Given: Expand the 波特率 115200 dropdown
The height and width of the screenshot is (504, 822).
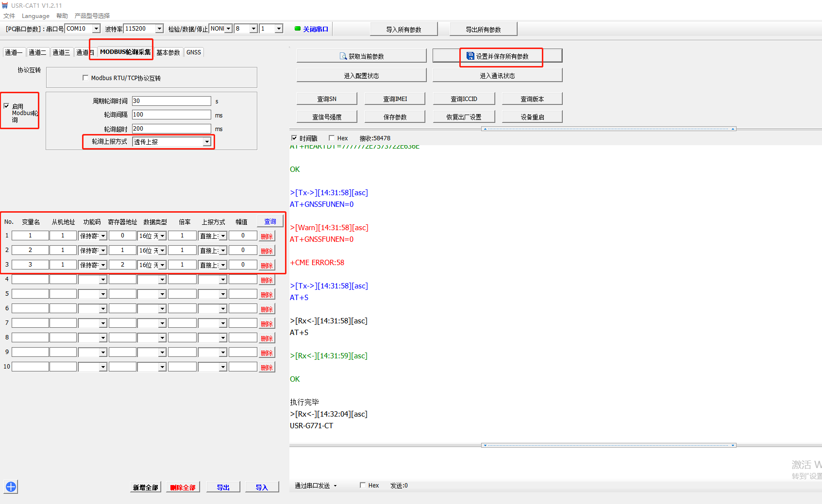Looking at the screenshot, I should coord(159,29).
